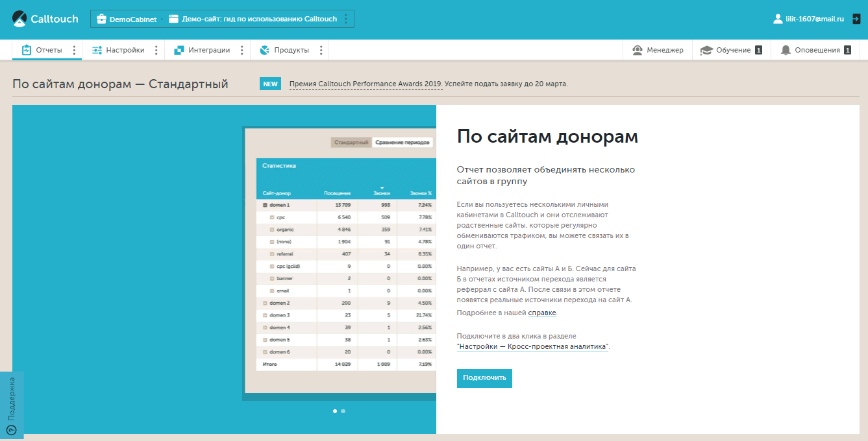Click the logout arrow icon
Screen dimensions: 868x441
tap(856, 19)
